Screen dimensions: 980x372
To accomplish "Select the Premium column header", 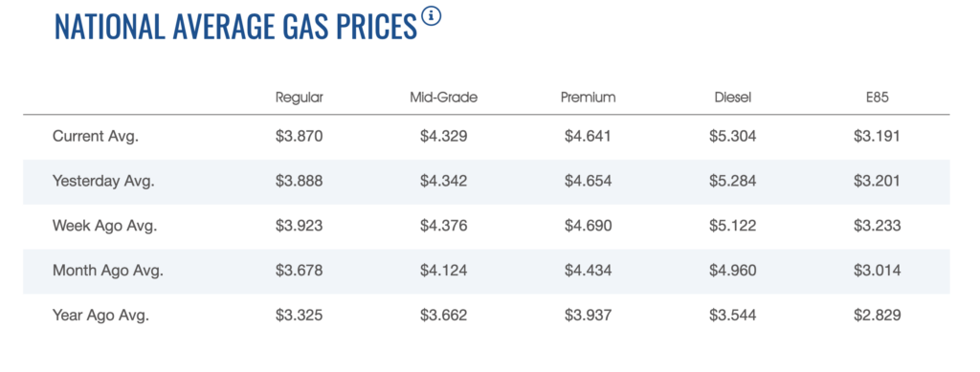I will click(x=589, y=98).
